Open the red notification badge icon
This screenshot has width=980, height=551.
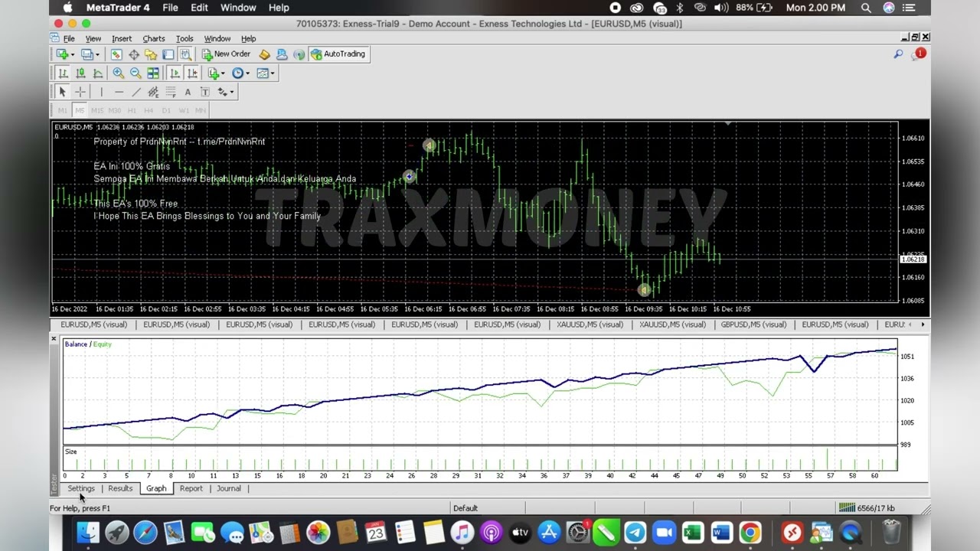tap(920, 54)
